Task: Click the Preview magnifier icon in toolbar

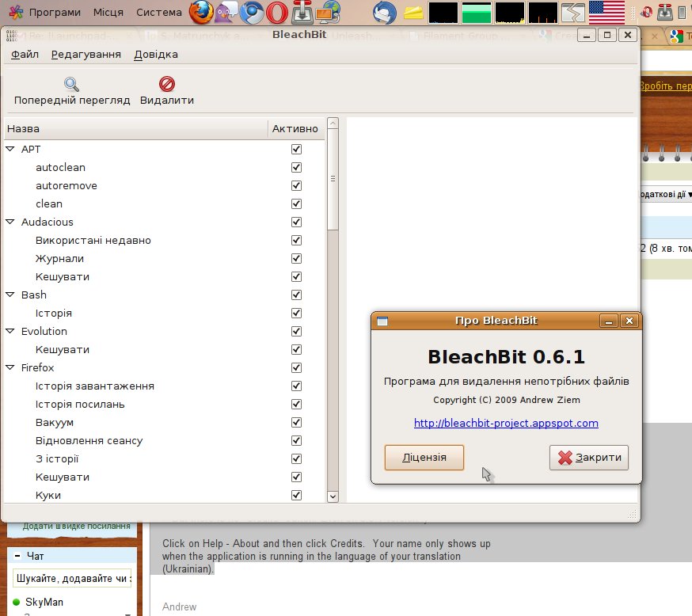Action: (71, 84)
